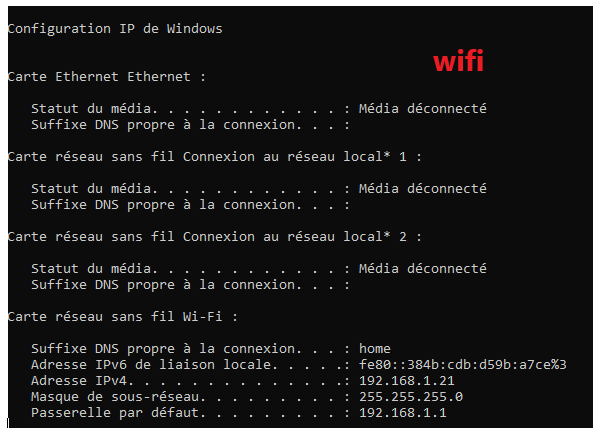Screen dimensions: 595x432
Task: Select the Carte Ethernet Ethernet header line
Action: (107, 77)
